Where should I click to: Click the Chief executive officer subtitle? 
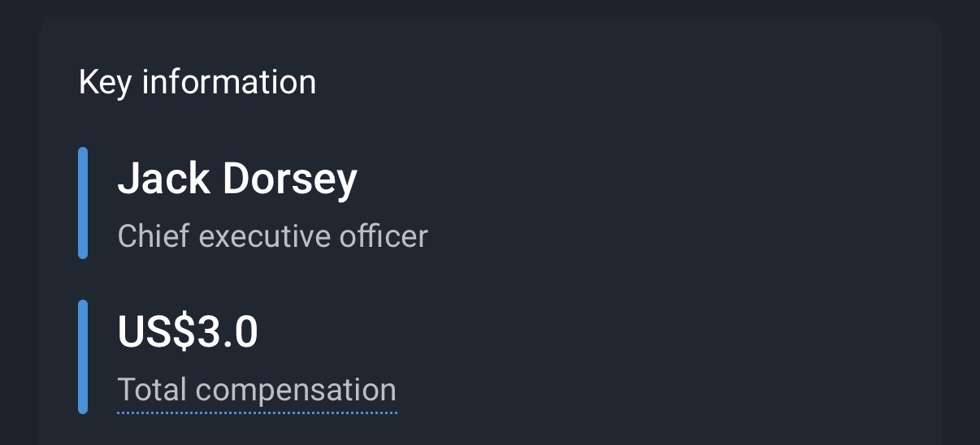272,236
